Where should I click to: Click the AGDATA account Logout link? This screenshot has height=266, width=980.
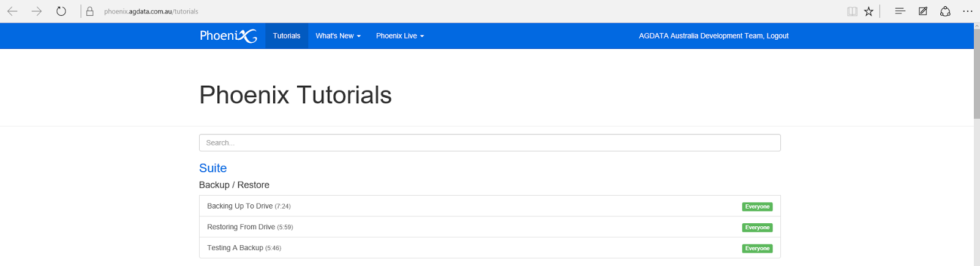(x=777, y=36)
